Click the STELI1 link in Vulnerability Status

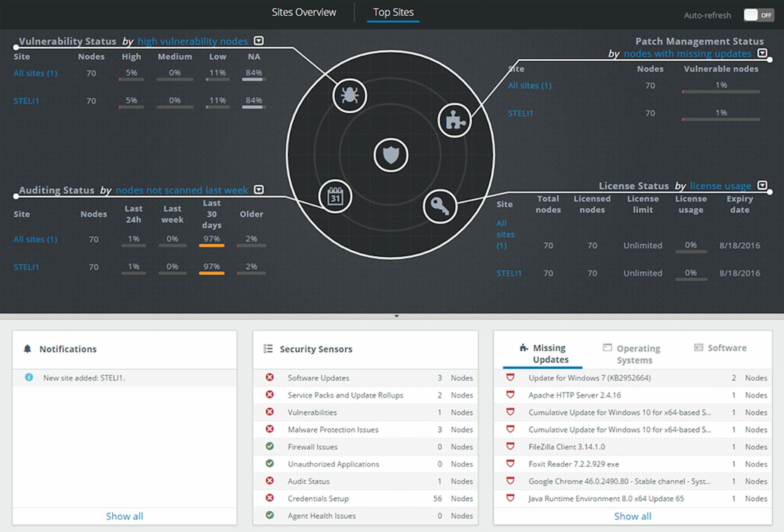(x=26, y=101)
